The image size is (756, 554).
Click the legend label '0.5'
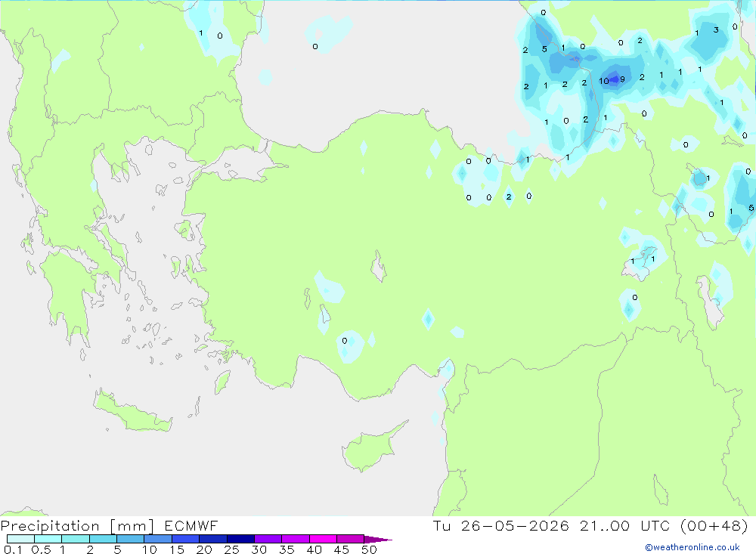click(41, 549)
